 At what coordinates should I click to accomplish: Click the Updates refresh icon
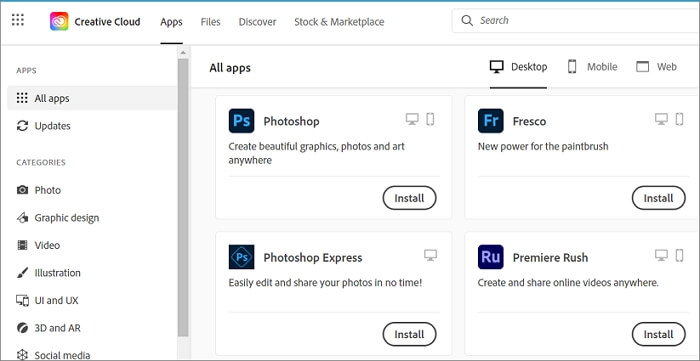click(22, 126)
